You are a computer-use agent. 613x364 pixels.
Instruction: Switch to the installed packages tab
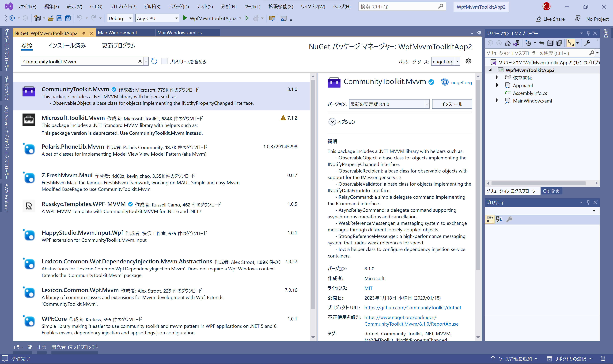tap(67, 46)
